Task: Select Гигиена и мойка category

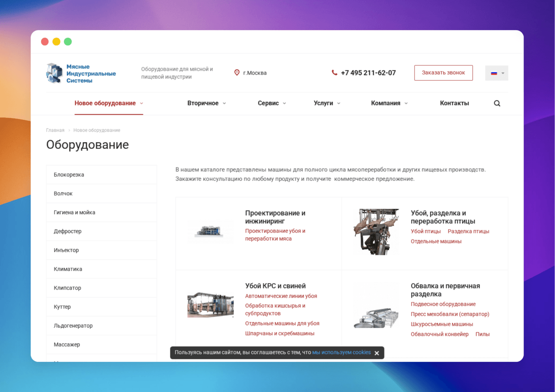Action: pos(101,212)
